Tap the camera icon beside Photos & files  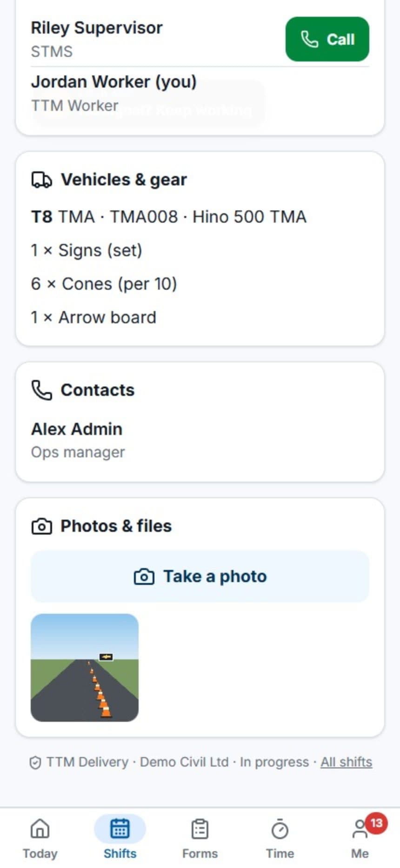(41, 526)
